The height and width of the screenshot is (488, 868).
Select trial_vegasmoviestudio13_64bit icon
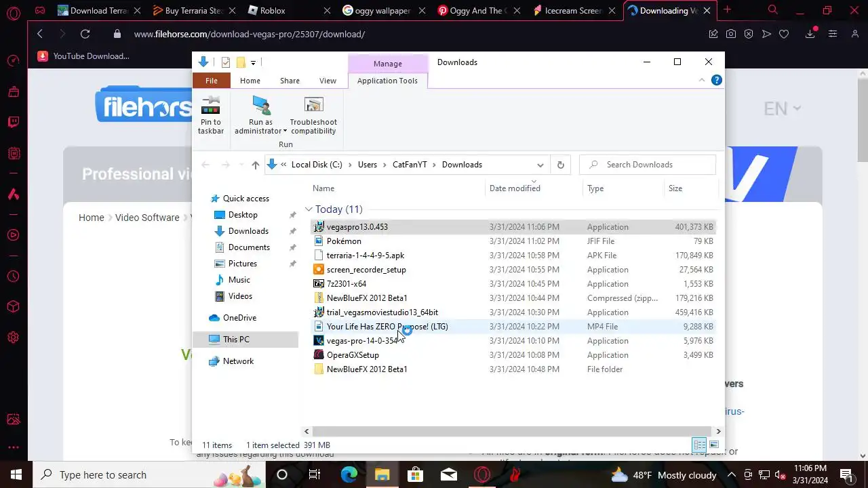[319, 312]
